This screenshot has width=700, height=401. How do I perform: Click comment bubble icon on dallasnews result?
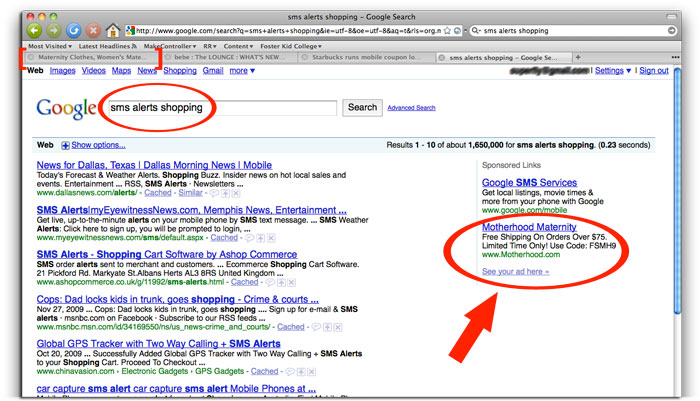[214, 193]
